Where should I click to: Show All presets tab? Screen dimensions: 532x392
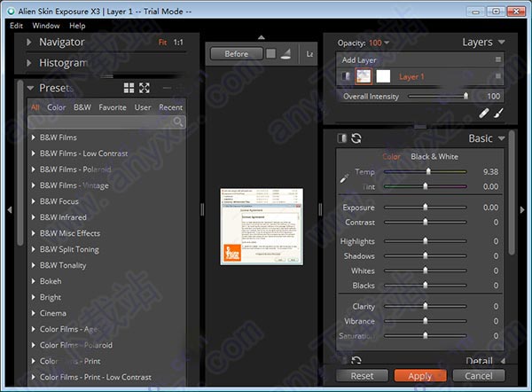tap(35, 107)
